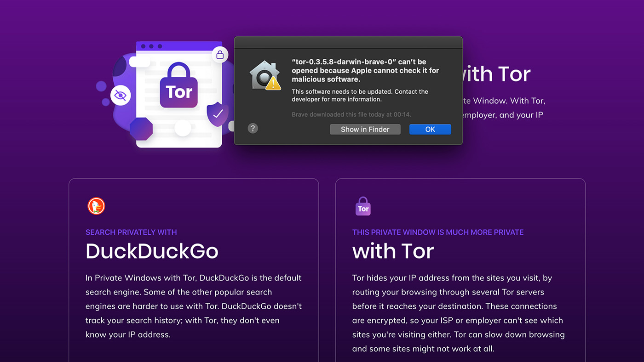Click the DuckDuckGo heading
The image size is (644, 362).
tap(152, 251)
